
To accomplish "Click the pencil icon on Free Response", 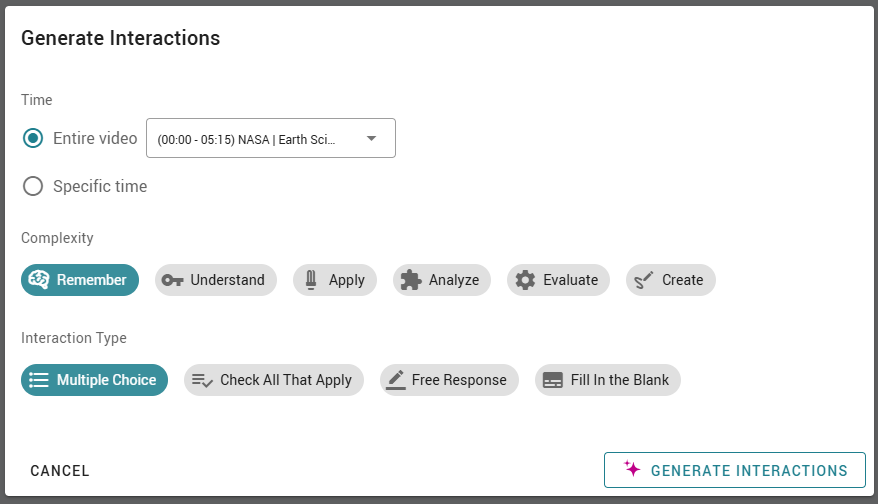I will (395, 380).
